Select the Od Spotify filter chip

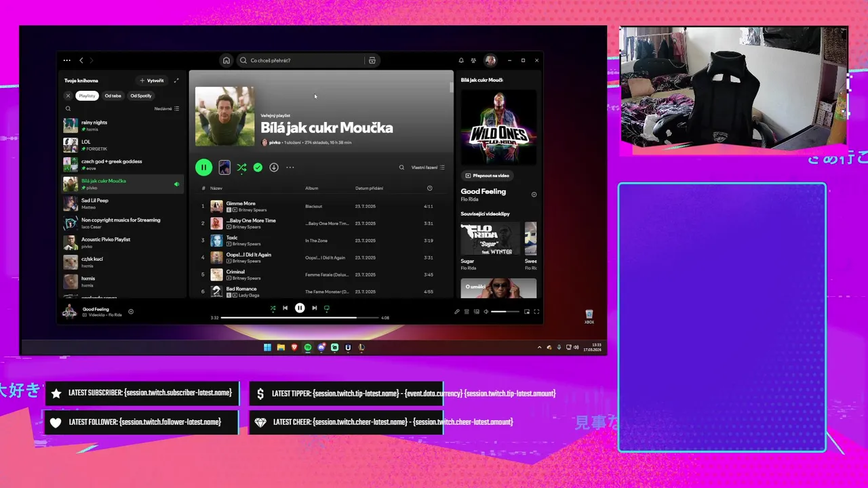(x=140, y=96)
